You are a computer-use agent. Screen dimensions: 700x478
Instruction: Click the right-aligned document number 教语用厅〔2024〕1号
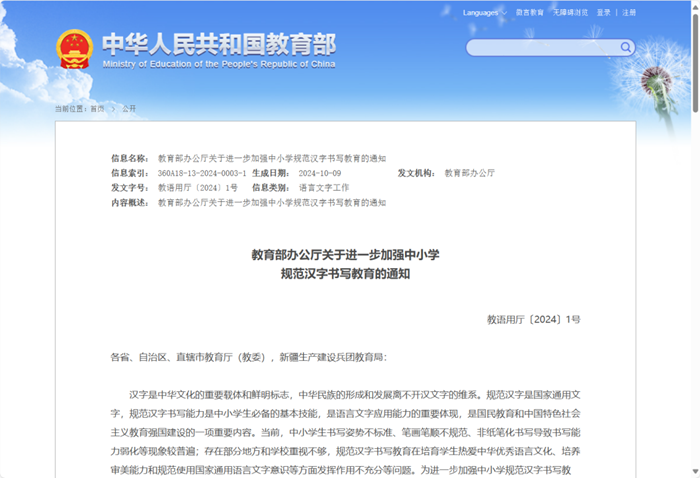pyautogui.click(x=533, y=319)
